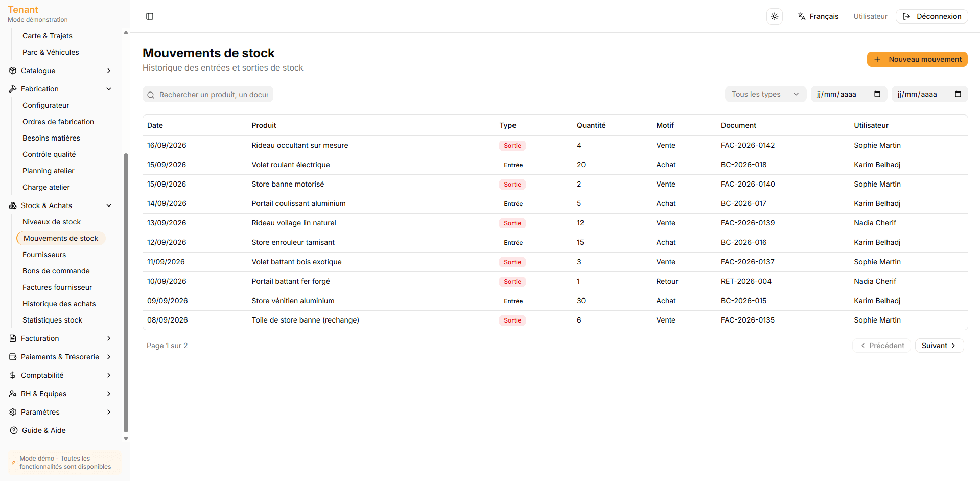Collapse the Stock & Achats chevron
980x481 pixels.
109,205
